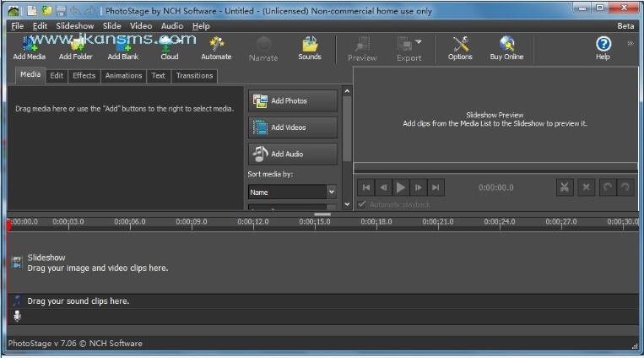The image size is (644, 358).
Task: Open the Sort media by Name dropdown
Action: pyautogui.click(x=292, y=192)
